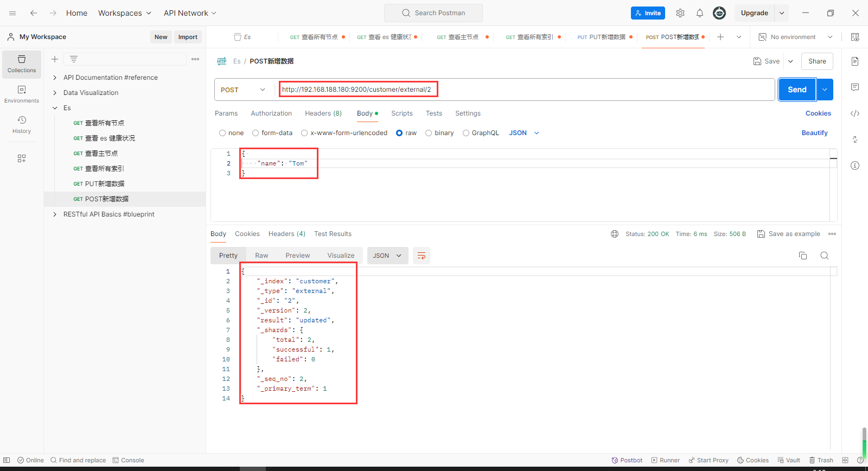Click the Send button
Image resolution: width=868 pixels, height=471 pixels.
tap(797, 90)
